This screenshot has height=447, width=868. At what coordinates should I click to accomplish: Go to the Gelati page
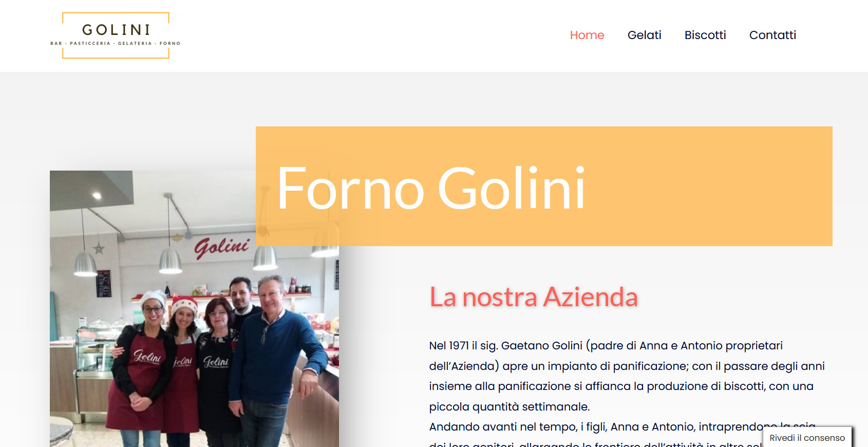tap(644, 35)
